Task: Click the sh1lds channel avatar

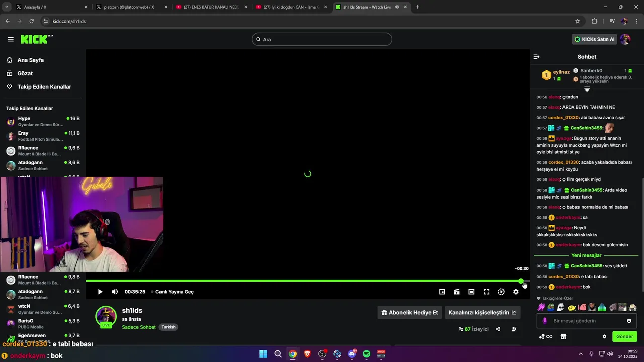Action: point(106,317)
